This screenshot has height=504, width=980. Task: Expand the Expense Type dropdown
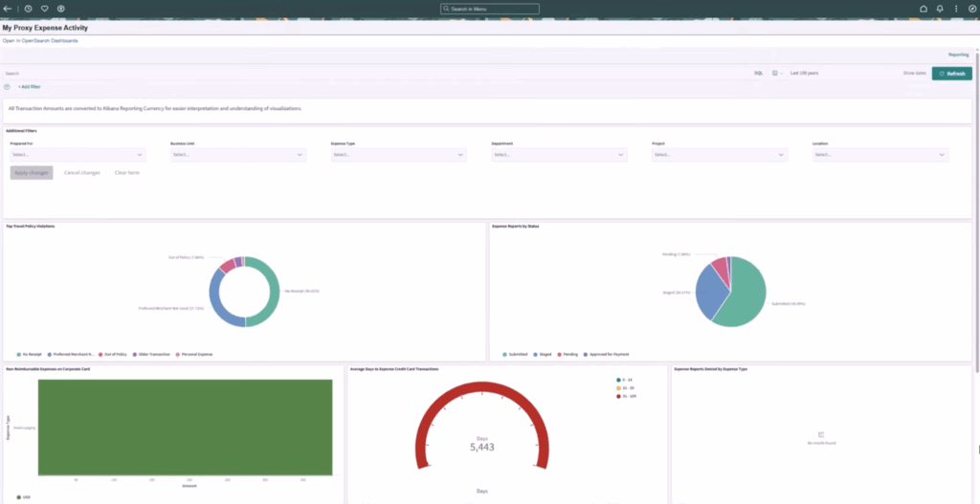(x=399, y=154)
